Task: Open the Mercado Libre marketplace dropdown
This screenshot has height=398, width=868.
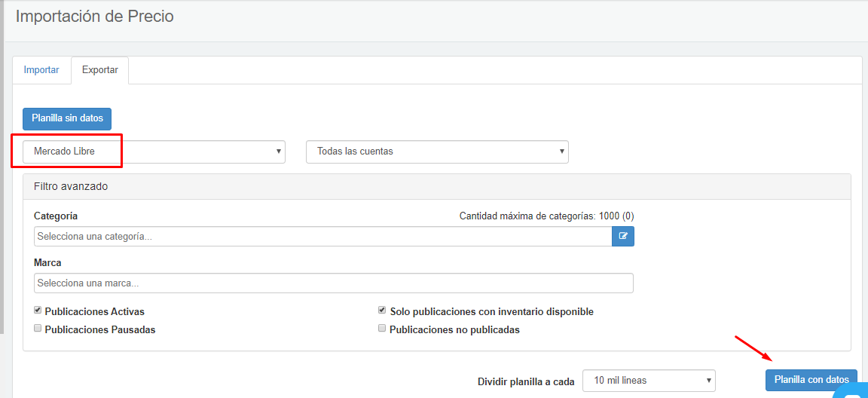Action: point(154,151)
